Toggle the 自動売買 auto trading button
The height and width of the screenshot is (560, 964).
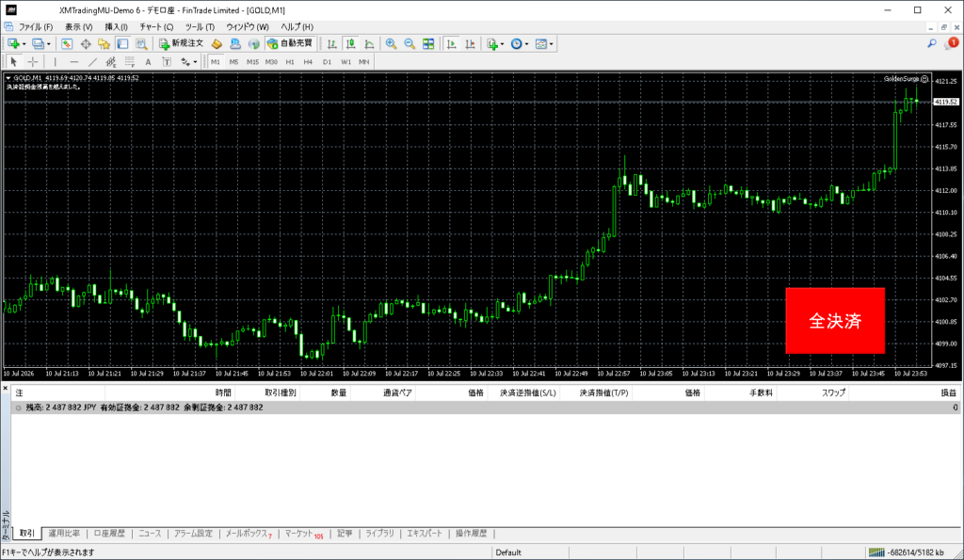pos(290,43)
